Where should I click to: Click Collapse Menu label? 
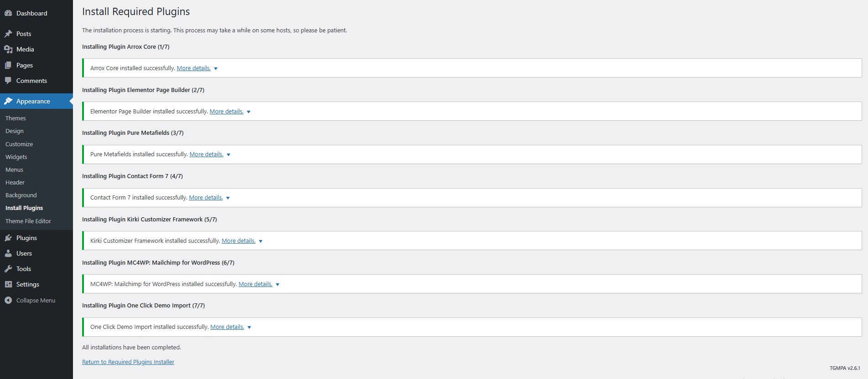click(36, 300)
